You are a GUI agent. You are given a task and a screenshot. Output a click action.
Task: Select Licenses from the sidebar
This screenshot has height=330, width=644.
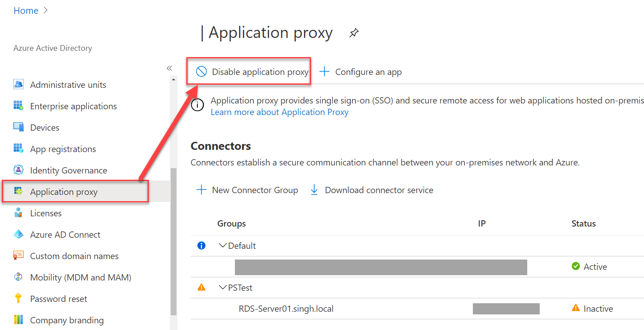(45, 213)
